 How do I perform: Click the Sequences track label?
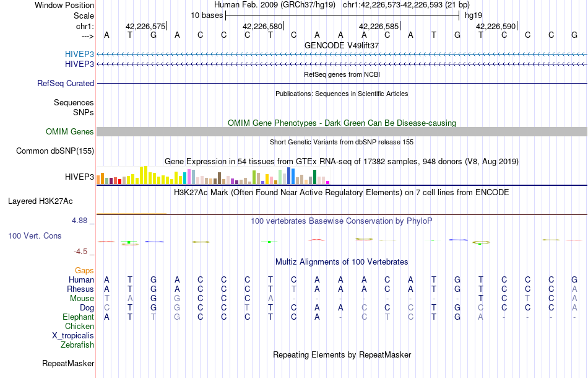pyautogui.click(x=74, y=102)
